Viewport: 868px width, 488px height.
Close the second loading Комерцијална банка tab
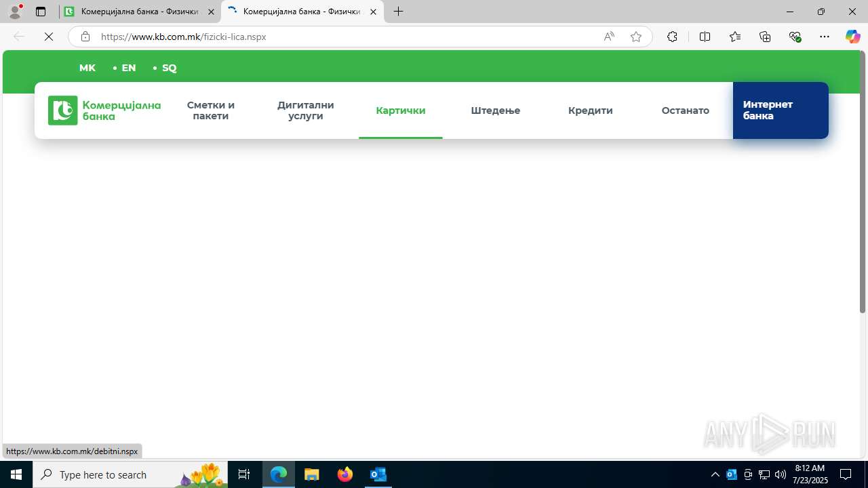click(x=373, y=12)
